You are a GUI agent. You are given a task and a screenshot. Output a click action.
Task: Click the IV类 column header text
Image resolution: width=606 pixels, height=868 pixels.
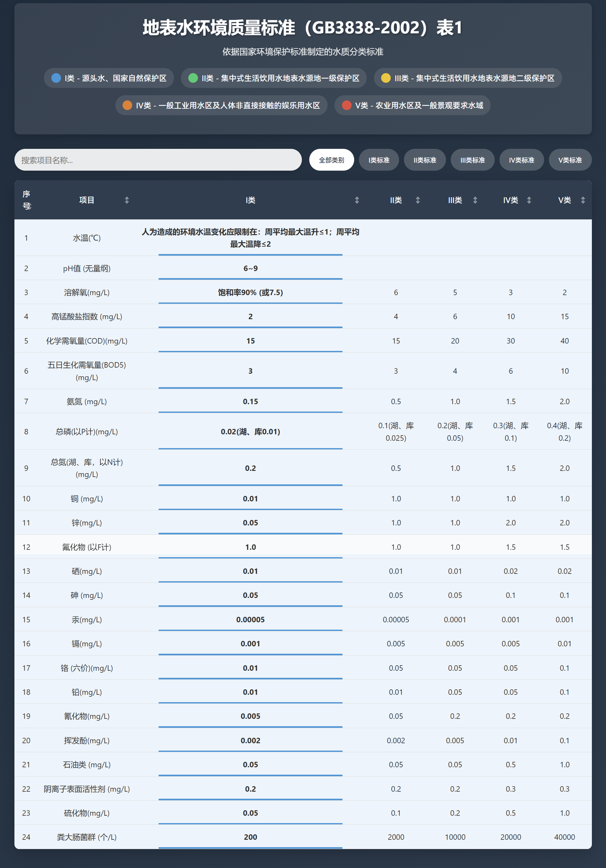point(510,200)
